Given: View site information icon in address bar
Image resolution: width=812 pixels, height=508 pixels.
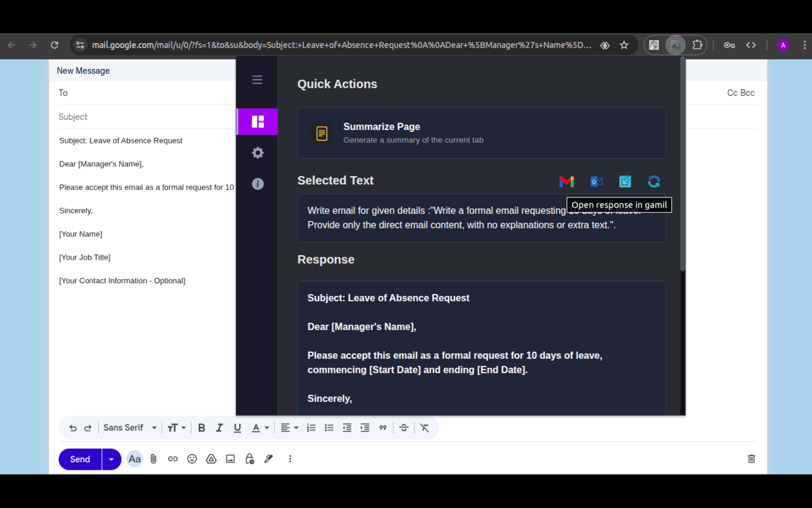Looking at the screenshot, I should point(80,45).
